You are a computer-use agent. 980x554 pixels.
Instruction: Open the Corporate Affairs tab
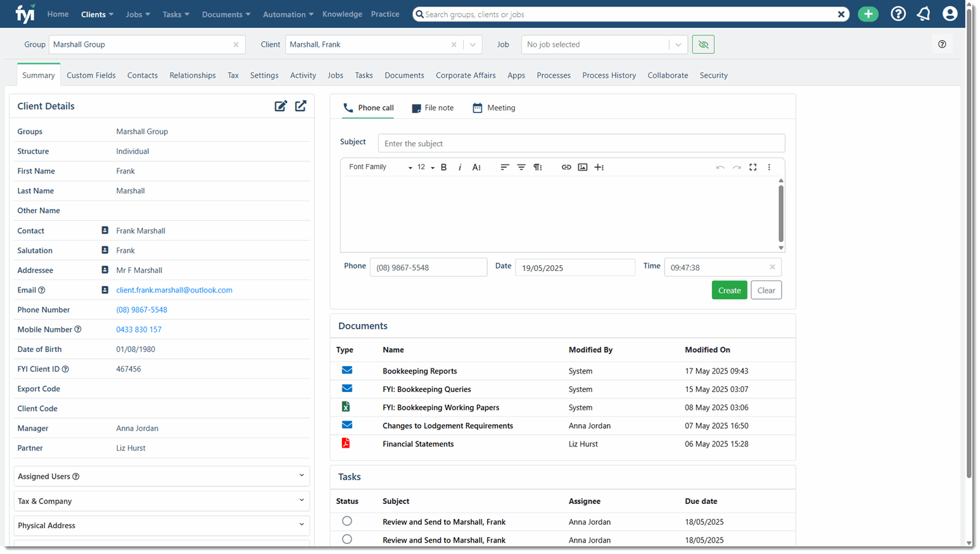click(466, 75)
